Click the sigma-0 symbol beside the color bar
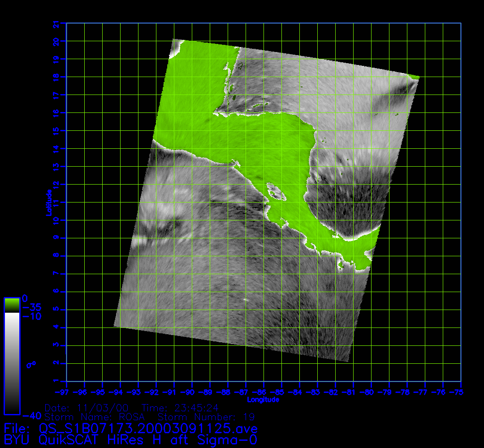The height and width of the screenshot is (448, 484). (30, 365)
